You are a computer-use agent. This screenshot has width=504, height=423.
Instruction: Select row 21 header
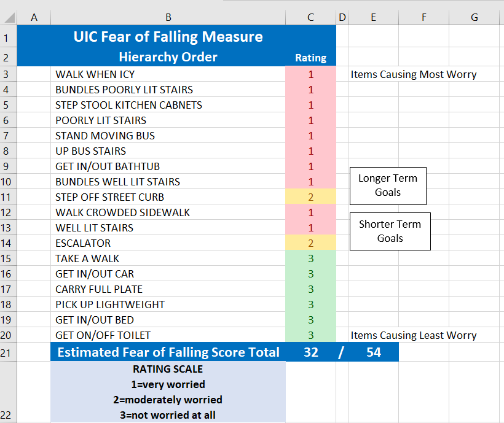[x=9, y=352]
